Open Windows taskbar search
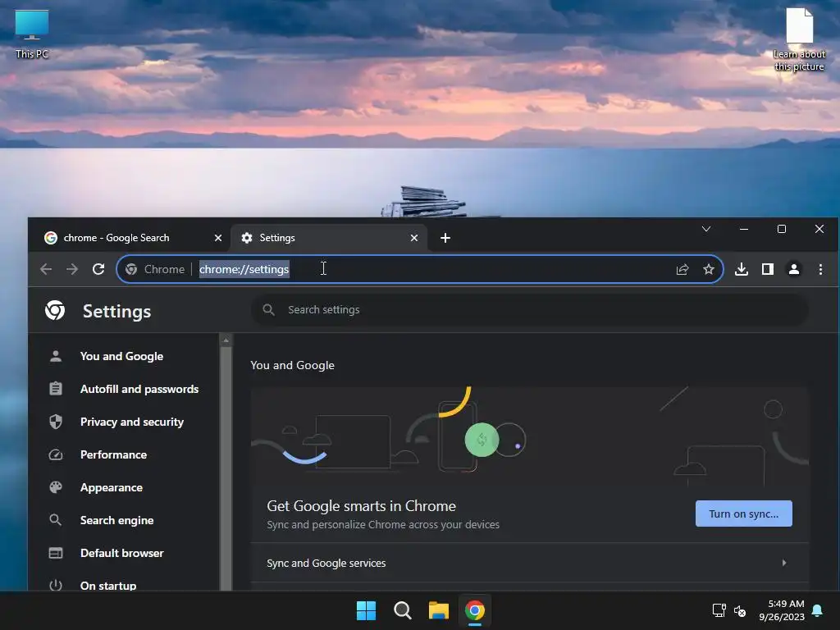Image resolution: width=840 pixels, height=630 pixels. coord(402,610)
